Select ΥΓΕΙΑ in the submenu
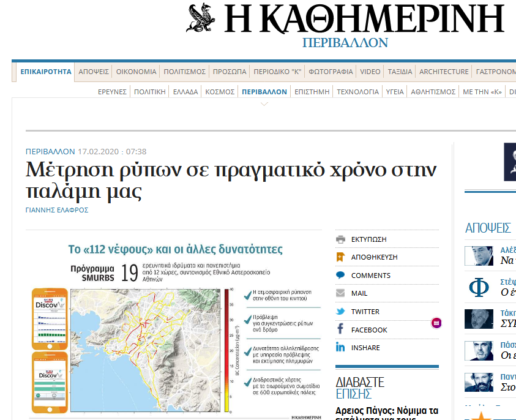Screen dimensions: 516x420 (x=395, y=92)
